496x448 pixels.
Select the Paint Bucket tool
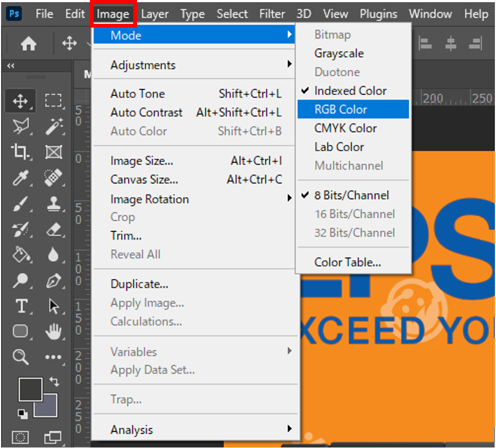click(21, 255)
